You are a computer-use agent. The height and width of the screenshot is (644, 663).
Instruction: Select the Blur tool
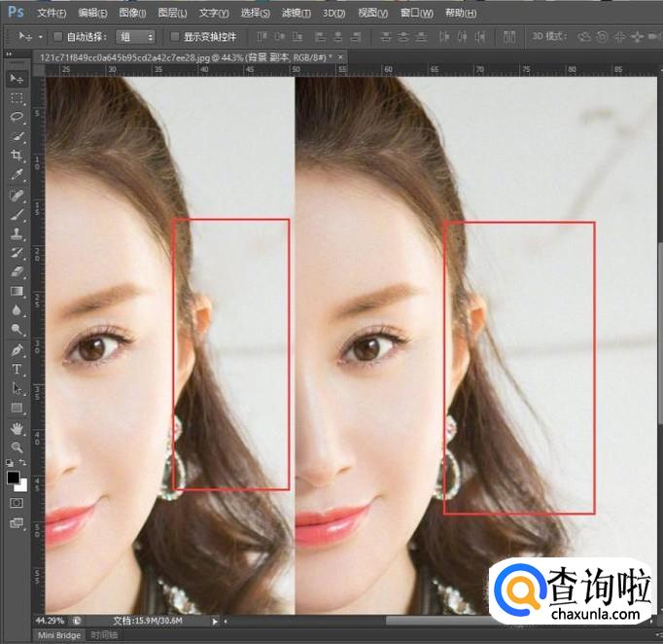point(17,310)
